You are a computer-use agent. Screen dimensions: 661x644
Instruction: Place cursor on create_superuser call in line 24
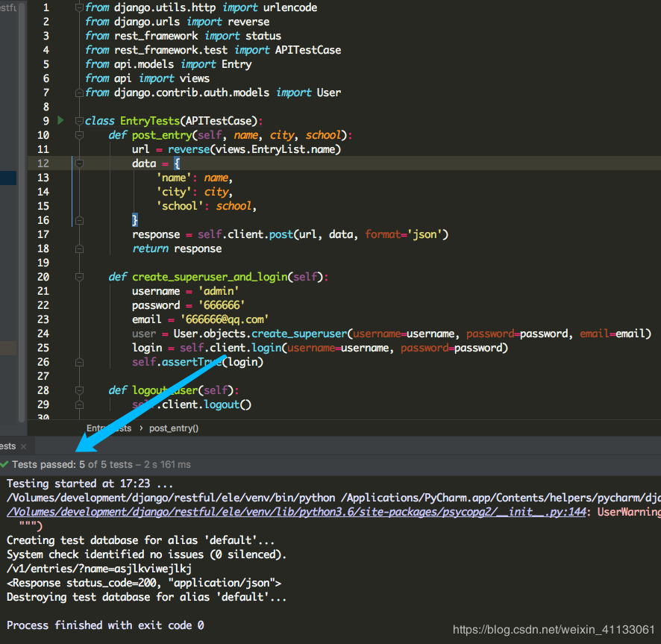click(x=299, y=334)
